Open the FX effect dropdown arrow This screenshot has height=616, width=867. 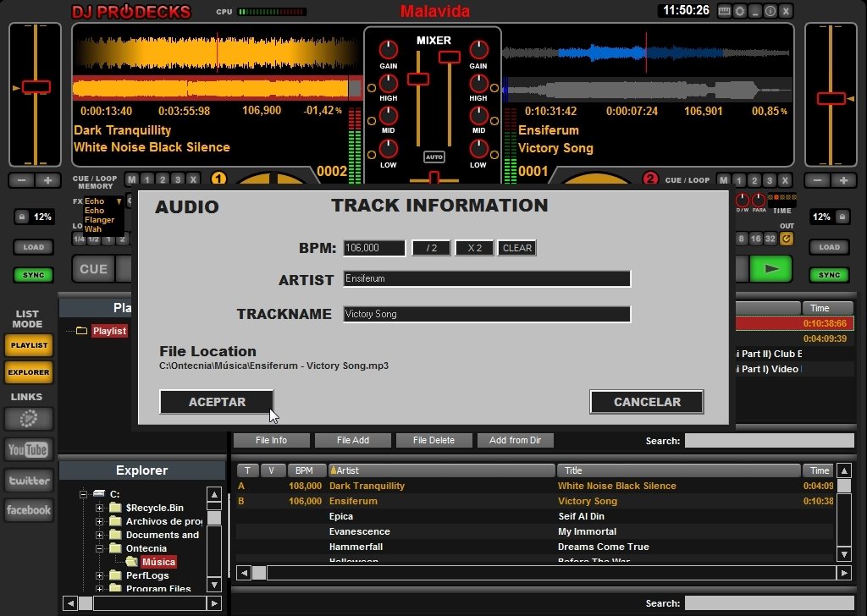119,201
